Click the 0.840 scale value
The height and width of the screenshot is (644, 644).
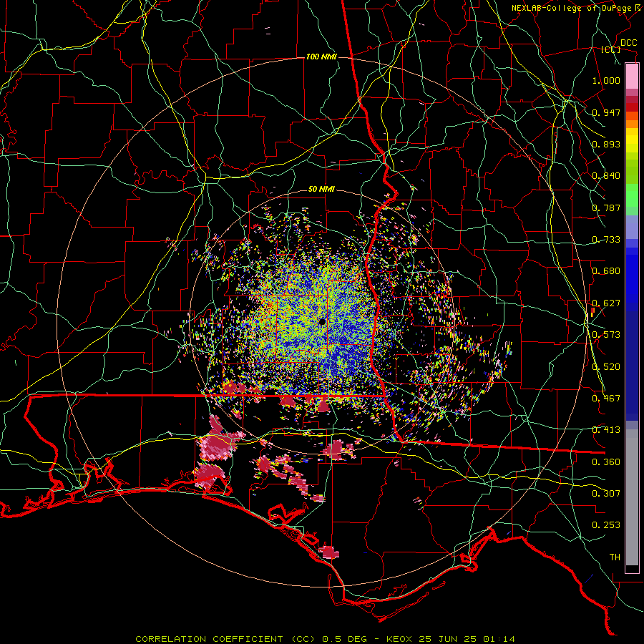pyautogui.click(x=606, y=176)
